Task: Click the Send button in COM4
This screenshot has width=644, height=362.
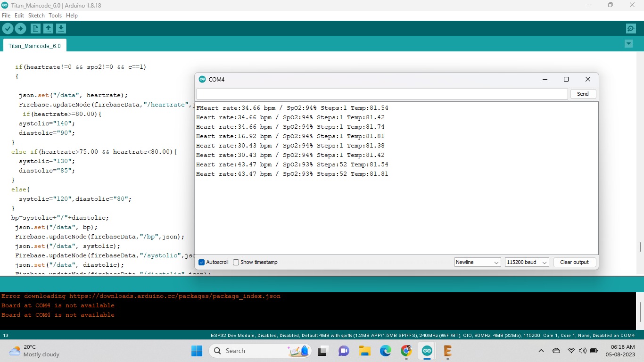Action: tap(583, 94)
